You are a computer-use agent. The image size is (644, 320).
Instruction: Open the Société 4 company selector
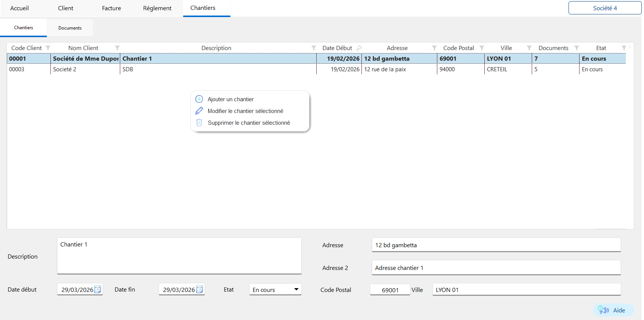tap(605, 8)
